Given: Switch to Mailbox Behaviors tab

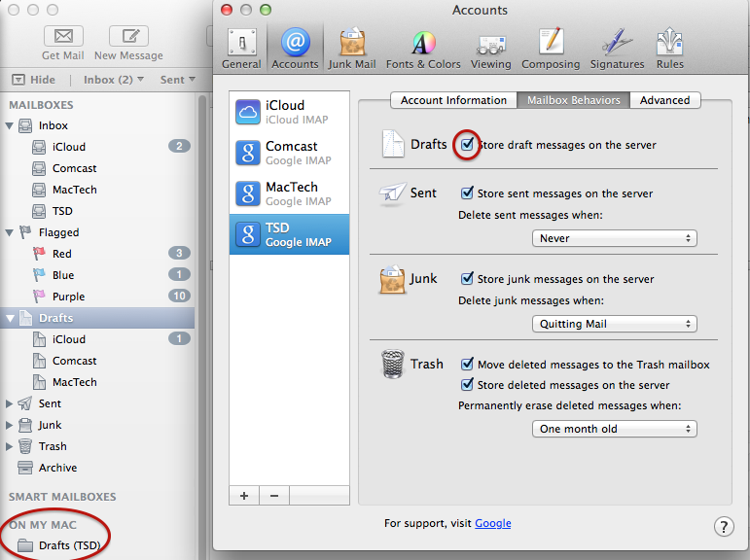Looking at the screenshot, I should [x=574, y=100].
